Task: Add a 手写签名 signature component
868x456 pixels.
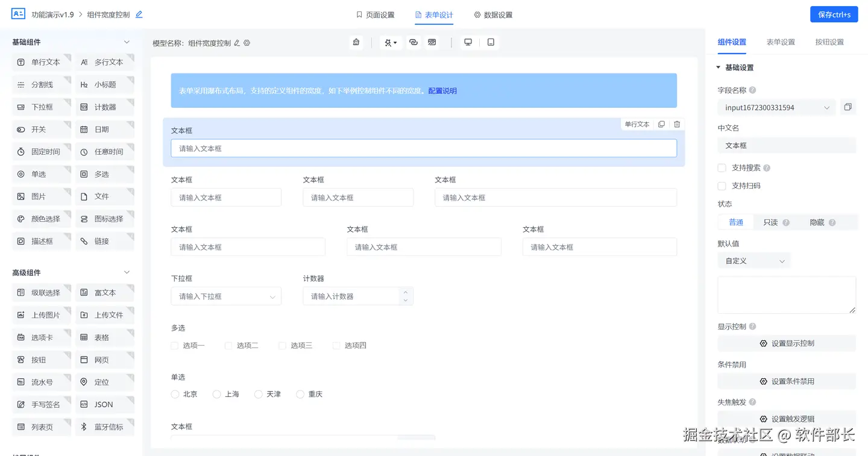Action: point(41,405)
